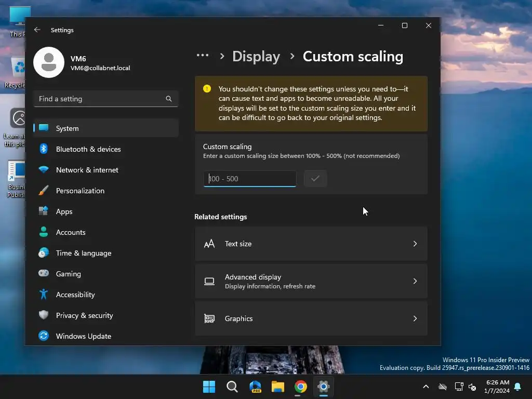Screen dimensions: 532x399
Task: Open Time & language settings
Action: click(106, 253)
